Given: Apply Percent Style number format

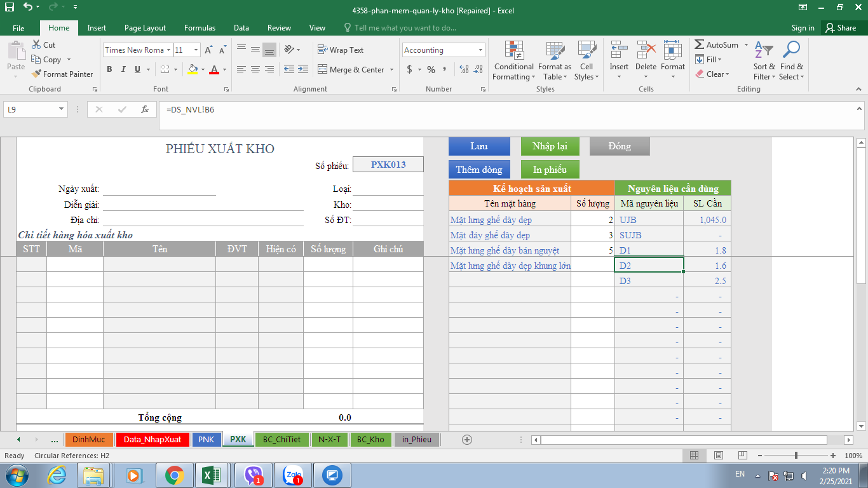Looking at the screenshot, I should (431, 69).
